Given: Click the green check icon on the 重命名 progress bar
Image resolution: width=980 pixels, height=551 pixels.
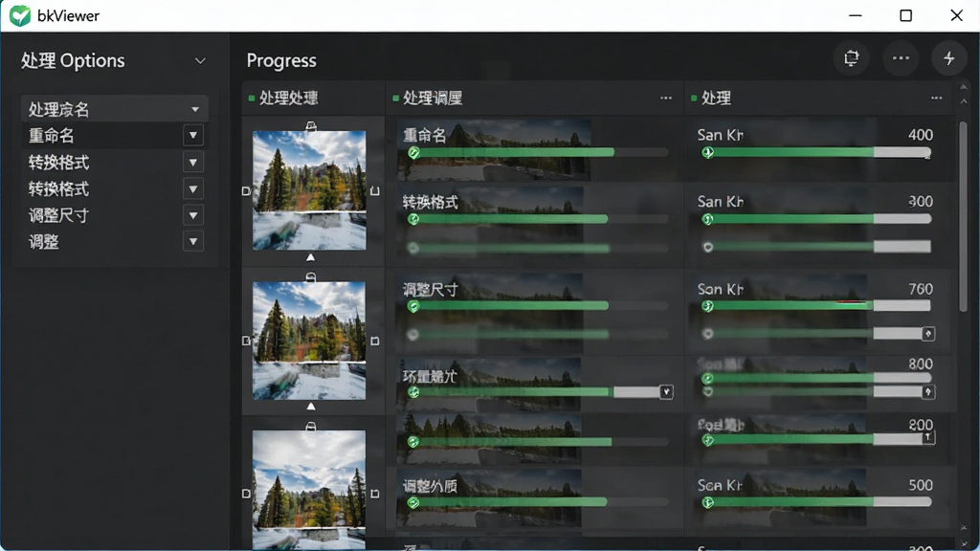Looking at the screenshot, I should [413, 152].
